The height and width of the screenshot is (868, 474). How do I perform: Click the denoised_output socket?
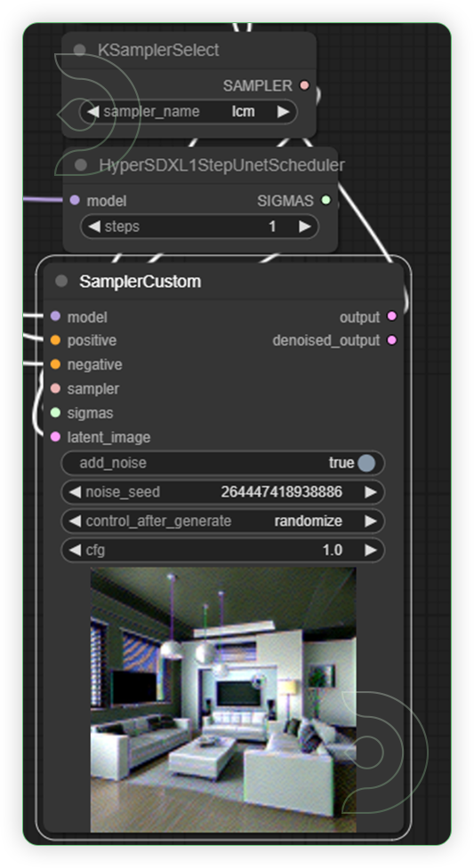pos(392,340)
